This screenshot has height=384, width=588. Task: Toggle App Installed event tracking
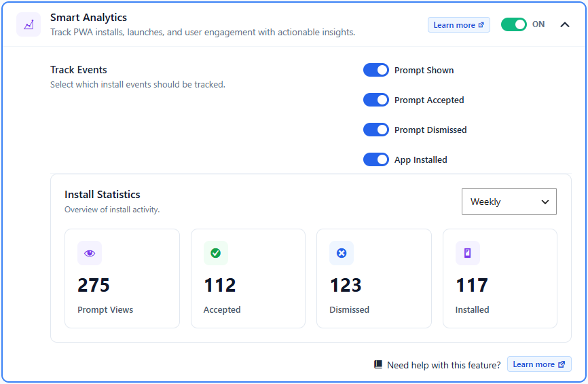[375, 159]
